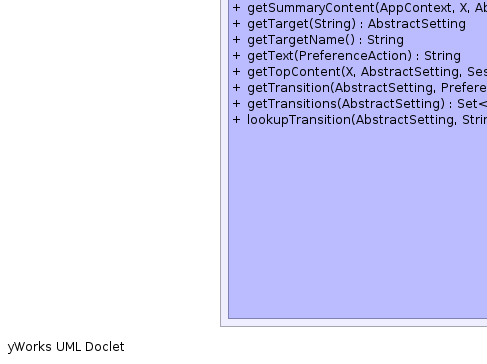Click the plus icon beside getText(PreferenceAction)

click(236, 56)
